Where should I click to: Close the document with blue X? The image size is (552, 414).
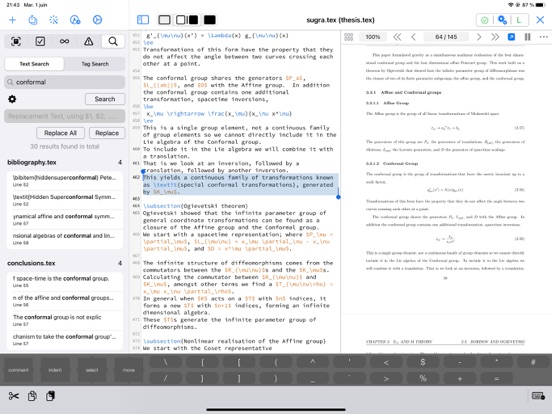[x=540, y=20]
